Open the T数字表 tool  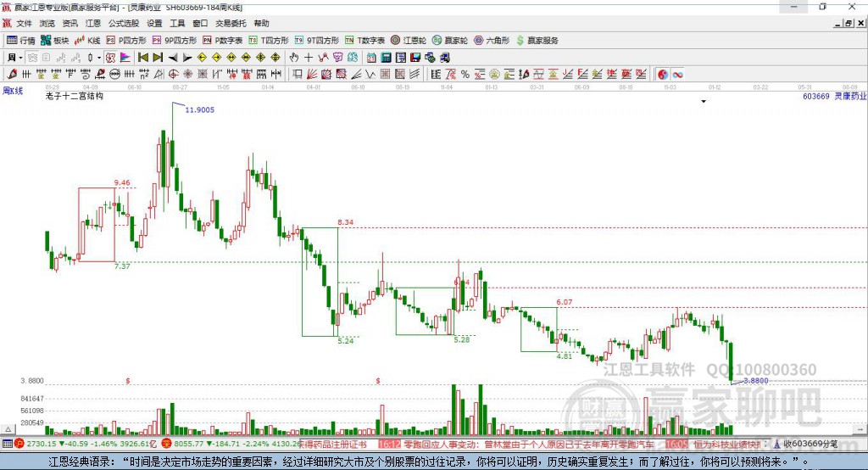(x=364, y=41)
